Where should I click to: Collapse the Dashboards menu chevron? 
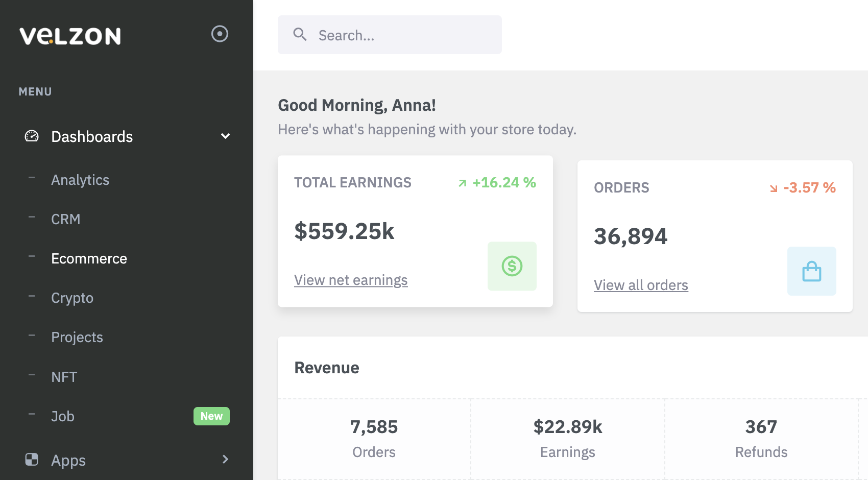click(225, 136)
